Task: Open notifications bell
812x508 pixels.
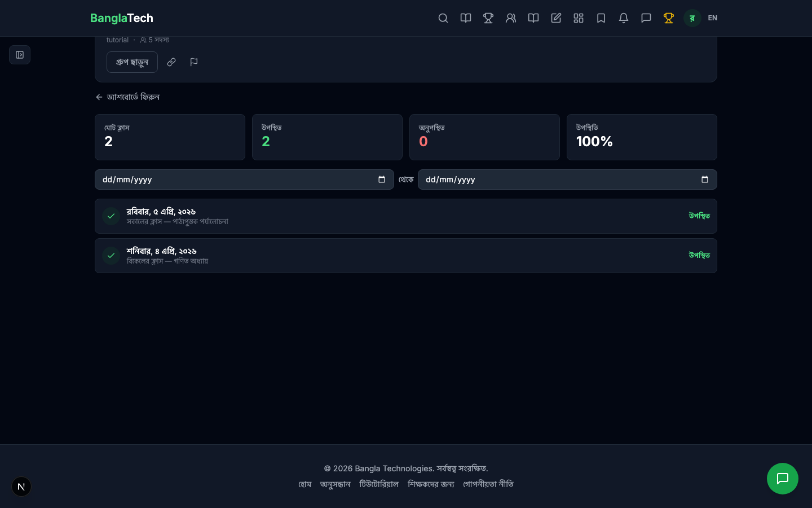Action: click(x=624, y=18)
